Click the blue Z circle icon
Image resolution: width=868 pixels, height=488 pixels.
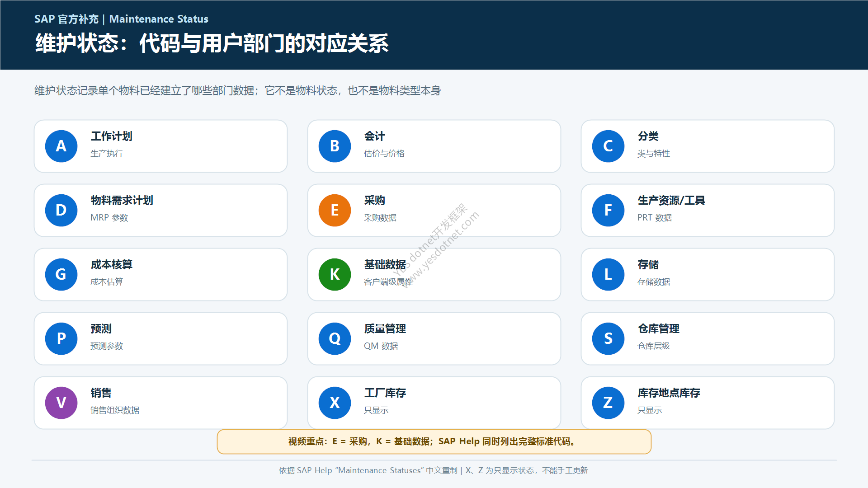point(608,403)
